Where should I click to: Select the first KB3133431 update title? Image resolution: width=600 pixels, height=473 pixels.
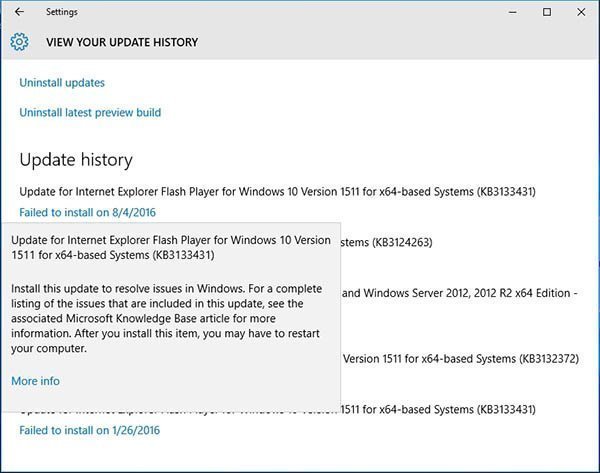tap(277, 191)
